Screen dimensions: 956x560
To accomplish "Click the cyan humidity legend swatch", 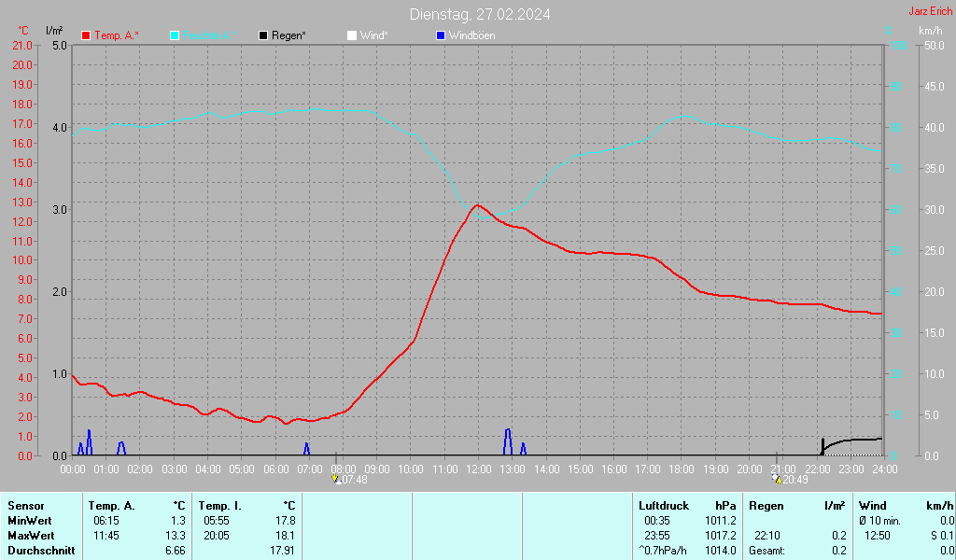I will click(x=176, y=35).
